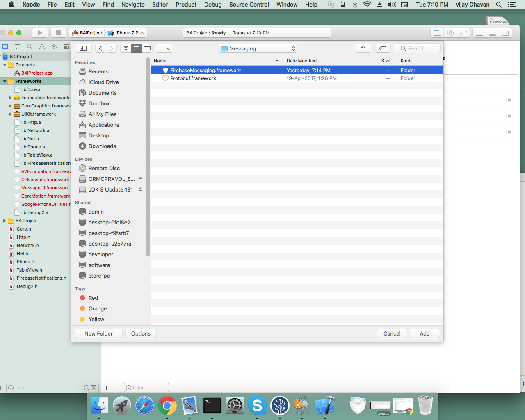This screenshot has width=525, height=420.
Task: Open Skype from the Dock
Action: (x=257, y=406)
